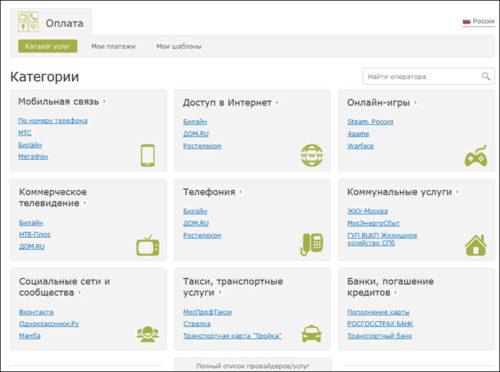Click the people group icon in Социальные сети
The width and height of the screenshot is (500, 372).
coord(148,334)
